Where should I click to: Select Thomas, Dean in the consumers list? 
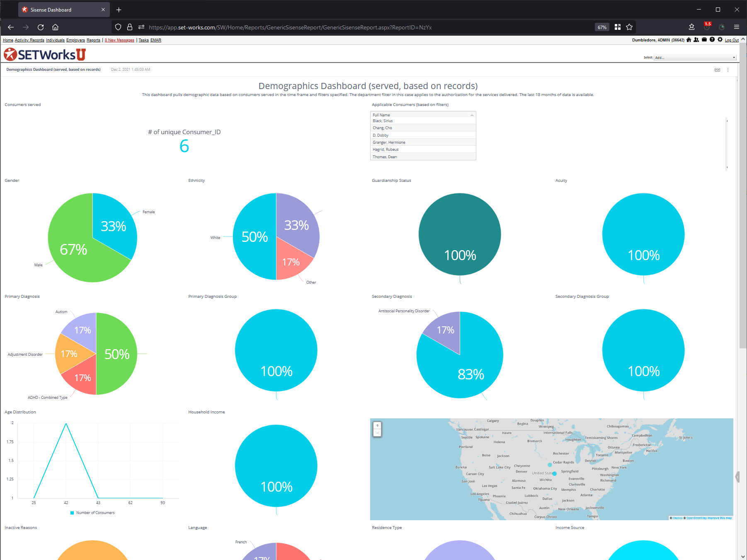tap(423, 157)
